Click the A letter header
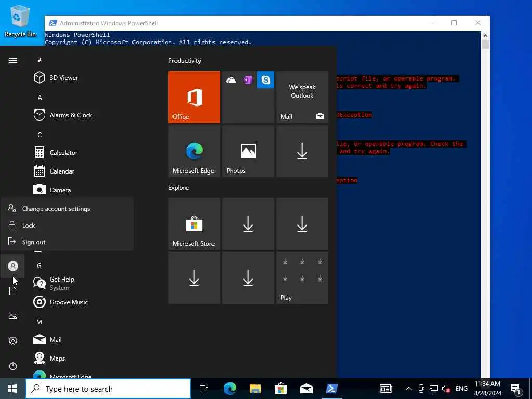Viewport: 532px width, 399px height. click(39, 97)
